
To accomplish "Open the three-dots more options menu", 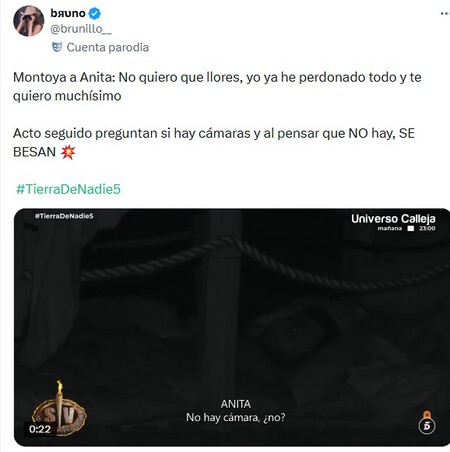I will click(445, 13).
